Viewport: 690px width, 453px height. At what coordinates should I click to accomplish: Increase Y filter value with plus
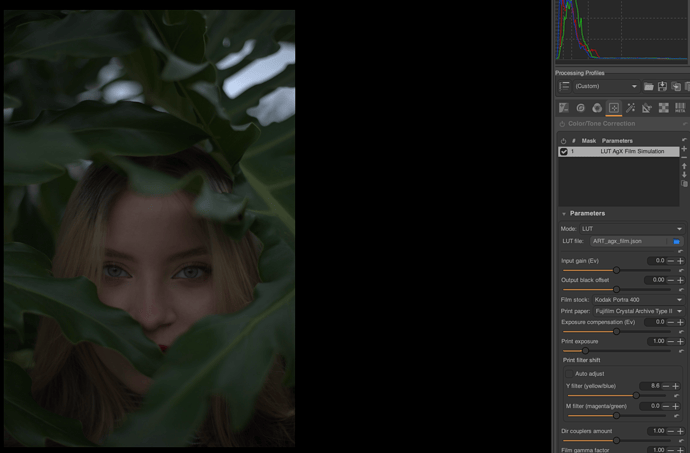point(675,386)
